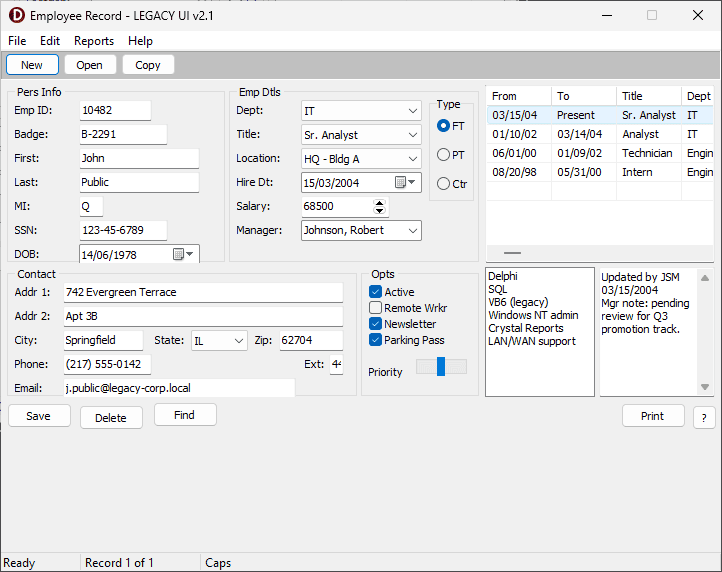Click the Zip code field
The height and width of the screenshot is (572, 722).
[311, 340]
